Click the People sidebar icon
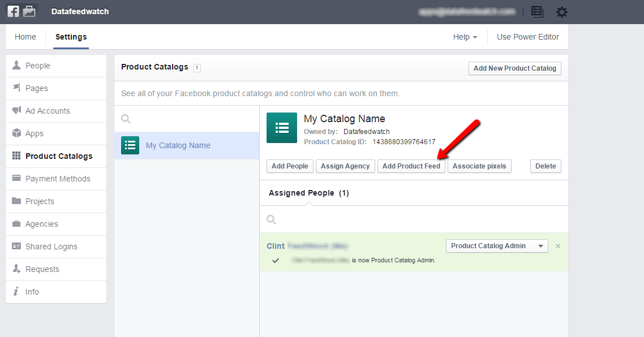Image resolution: width=644 pixels, height=337 pixels. tap(16, 65)
